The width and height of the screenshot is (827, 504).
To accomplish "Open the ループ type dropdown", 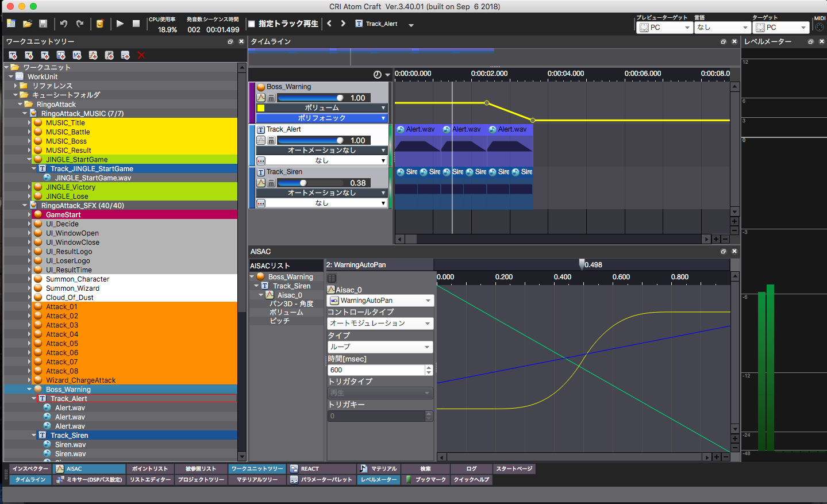I will point(380,347).
